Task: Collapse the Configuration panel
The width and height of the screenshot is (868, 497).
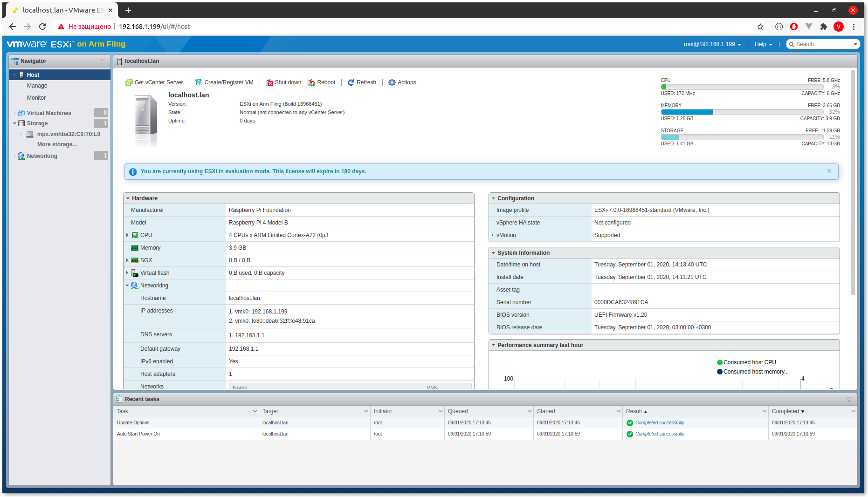Action: 493,198
